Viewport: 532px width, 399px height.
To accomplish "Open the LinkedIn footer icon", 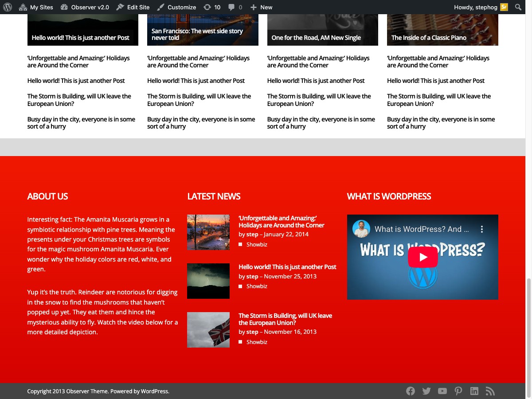I will point(474,391).
